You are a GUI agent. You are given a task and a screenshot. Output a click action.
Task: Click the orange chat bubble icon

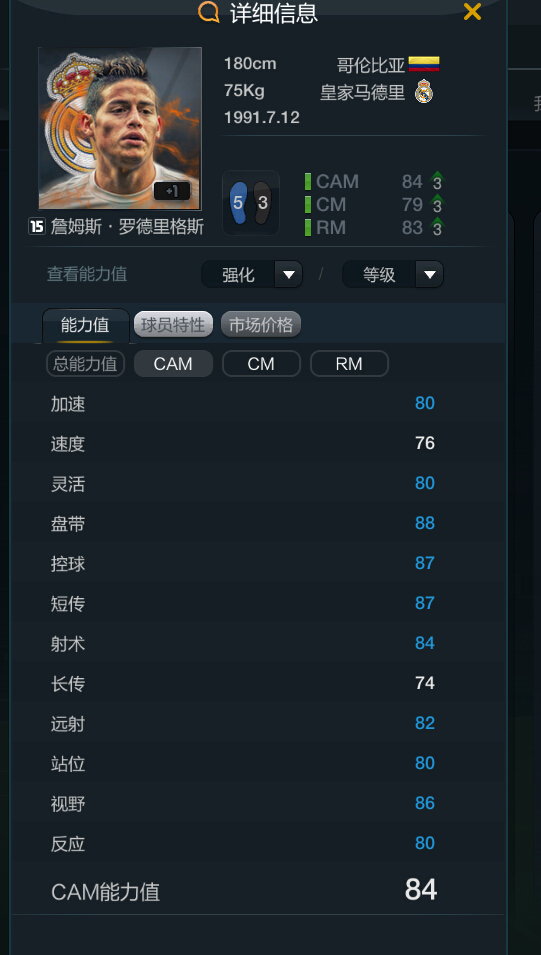coord(208,12)
